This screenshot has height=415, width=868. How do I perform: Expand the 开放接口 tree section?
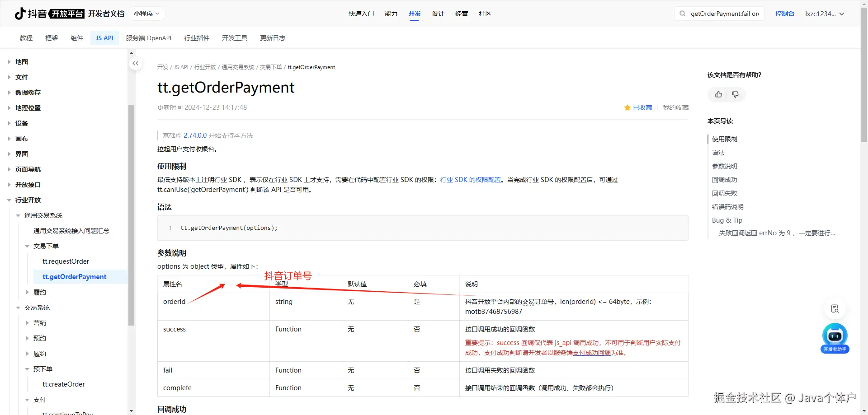point(9,185)
